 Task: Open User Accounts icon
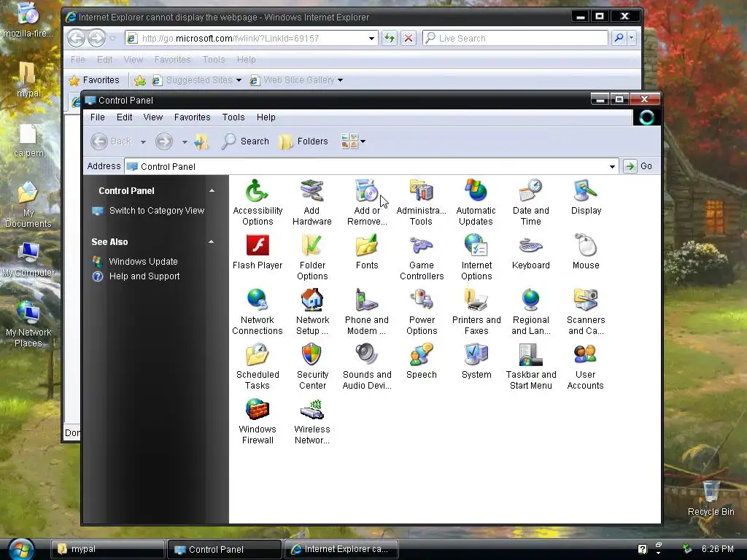[x=586, y=366]
